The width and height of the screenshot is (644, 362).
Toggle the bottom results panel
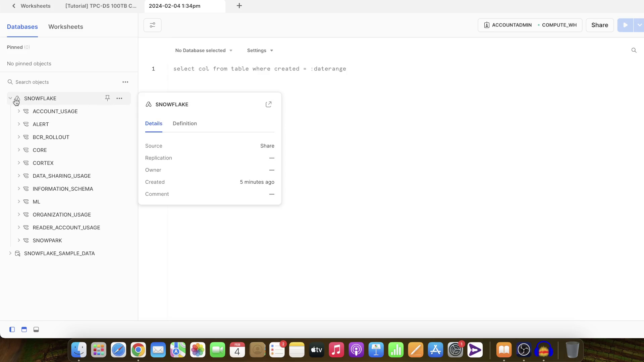pos(36,329)
